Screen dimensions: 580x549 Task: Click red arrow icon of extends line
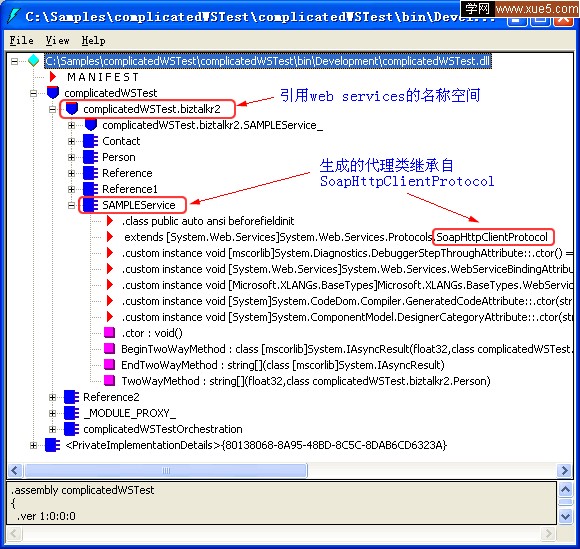click(110, 237)
